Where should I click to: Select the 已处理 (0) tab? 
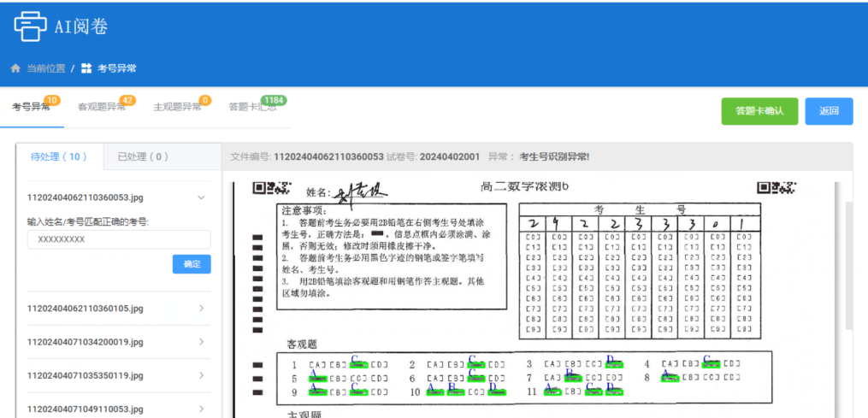tap(143, 157)
